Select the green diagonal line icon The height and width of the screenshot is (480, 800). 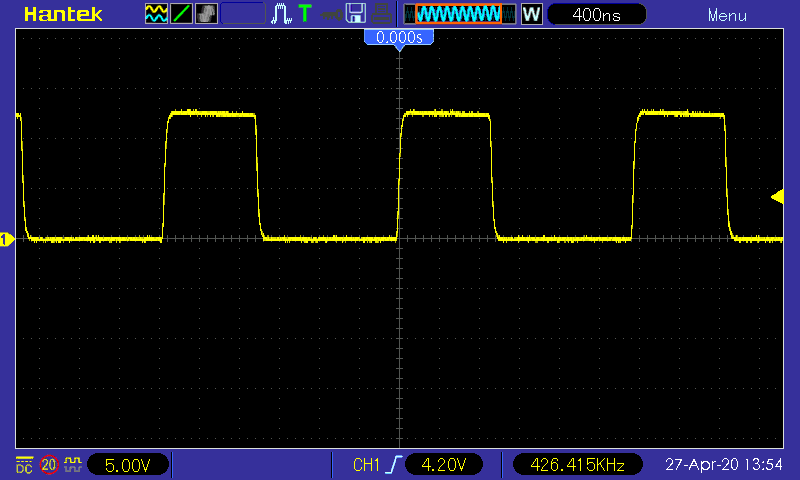pos(181,14)
